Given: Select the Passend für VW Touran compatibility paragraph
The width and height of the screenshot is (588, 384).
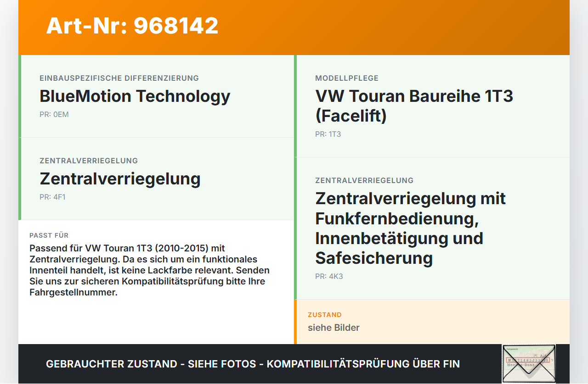Looking at the screenshot, I should pyautogui.click(x=150, y=270).
